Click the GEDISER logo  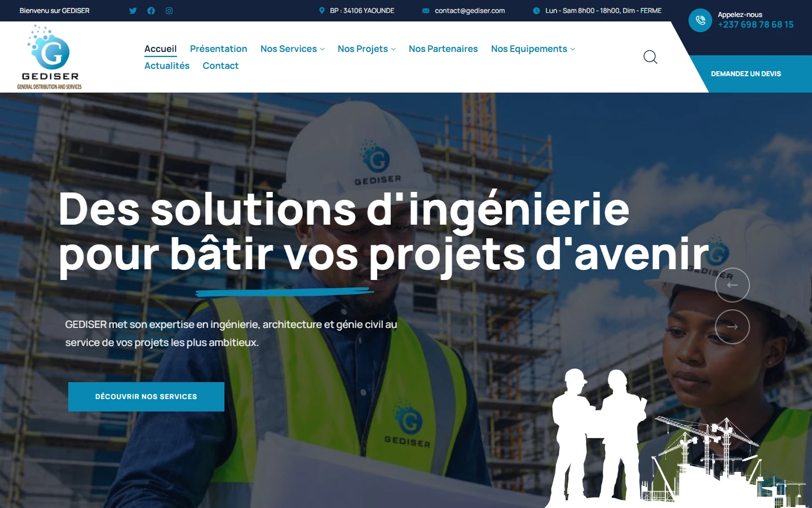click(50, 57)
